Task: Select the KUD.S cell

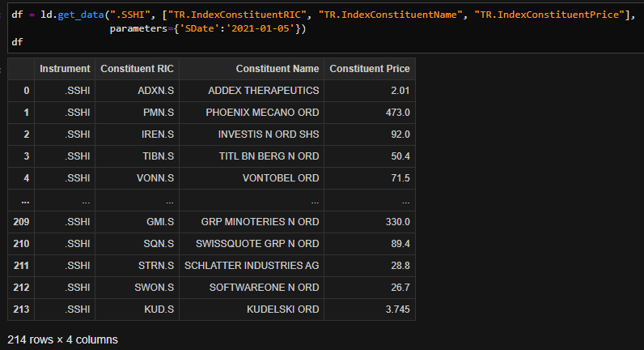Action: coord(138,309)
